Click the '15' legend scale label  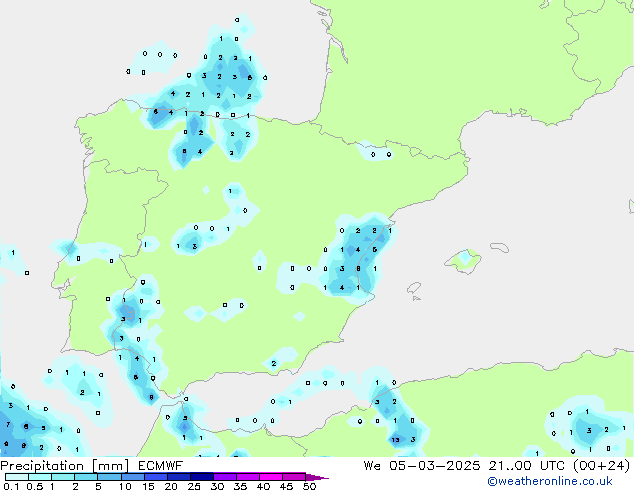[148, 486]
